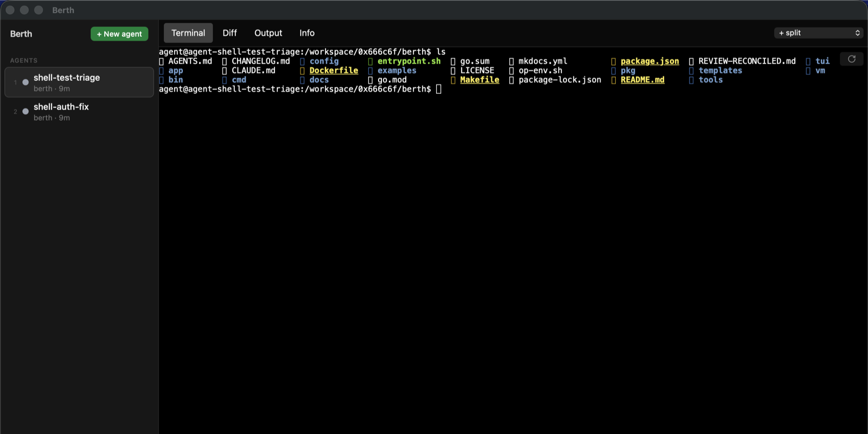Click the cmd directory name
The height and width of the screenshot is (434, 868).
[x=239, y=80]
